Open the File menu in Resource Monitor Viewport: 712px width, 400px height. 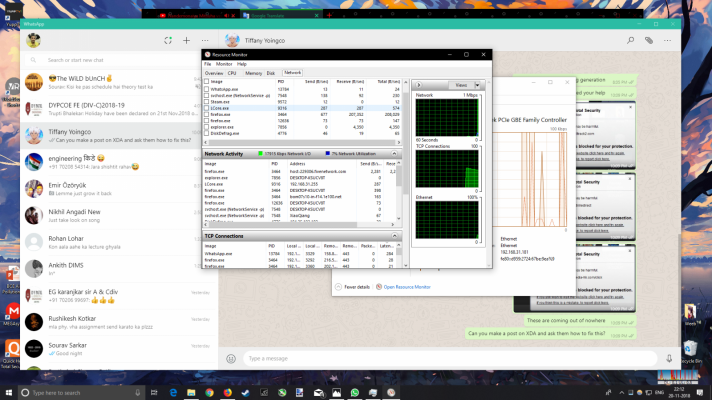[x=208, y=64]
